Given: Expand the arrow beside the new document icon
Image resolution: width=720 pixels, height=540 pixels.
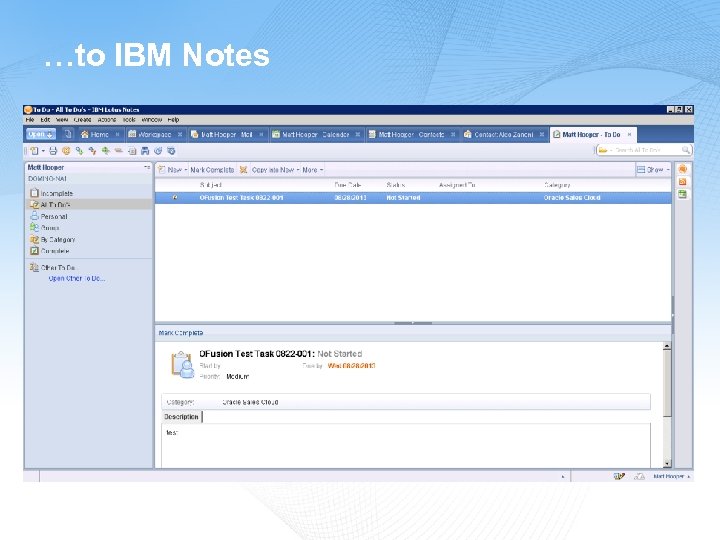Looking at the screenshot, I should (43, 151).
